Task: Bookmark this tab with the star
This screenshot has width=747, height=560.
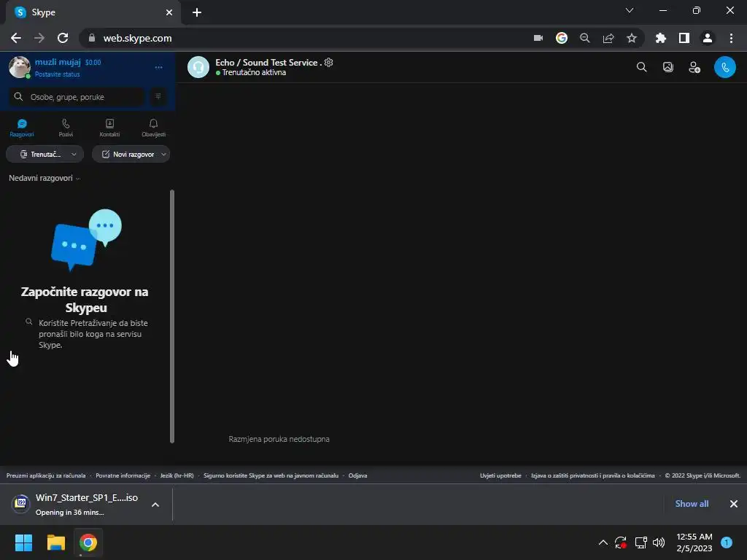Action: pyautogui.click(x=632, y=38)
